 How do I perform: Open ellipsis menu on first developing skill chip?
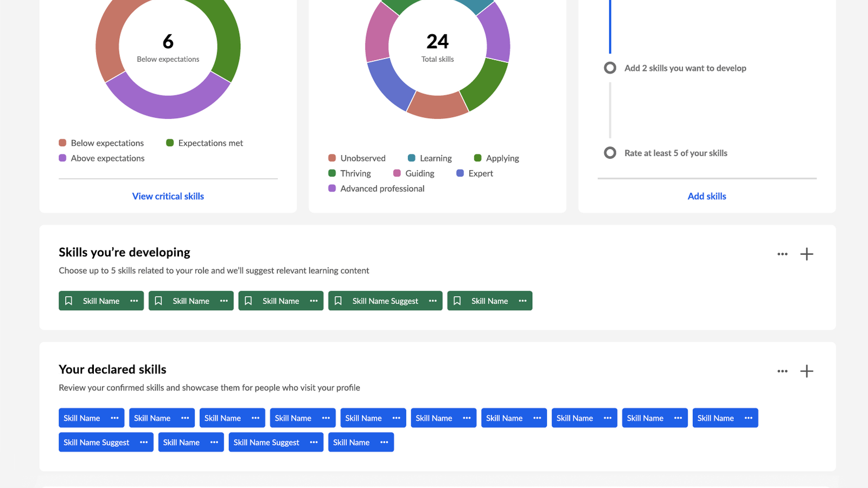(x=134, y=301)
